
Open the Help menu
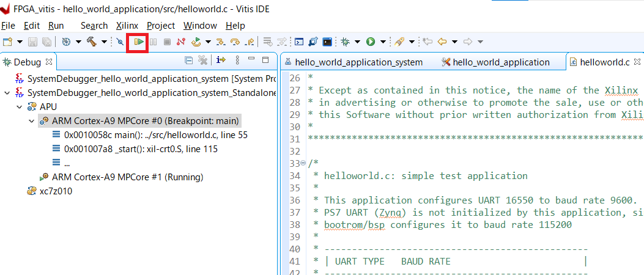(235, 26)
